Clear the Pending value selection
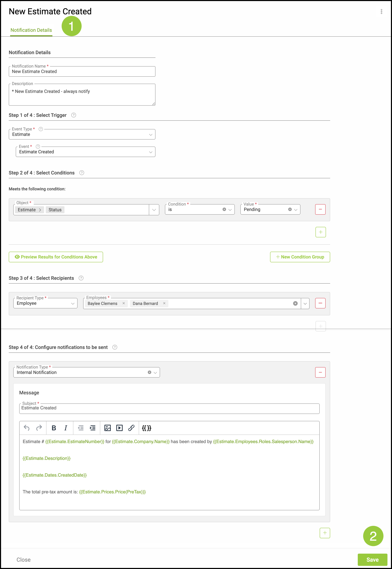 (x=290, y=209)
